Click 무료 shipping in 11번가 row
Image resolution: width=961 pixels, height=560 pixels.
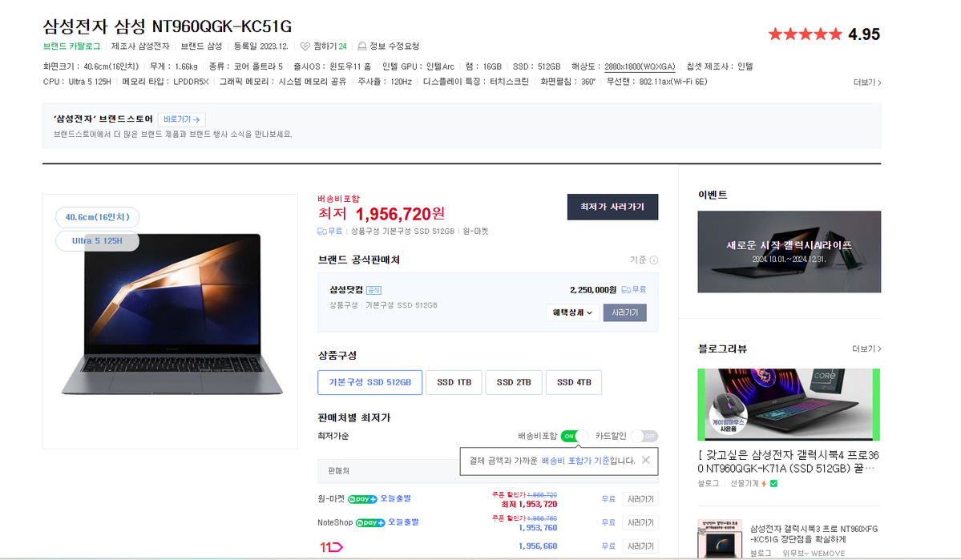[x=608, y=546]
